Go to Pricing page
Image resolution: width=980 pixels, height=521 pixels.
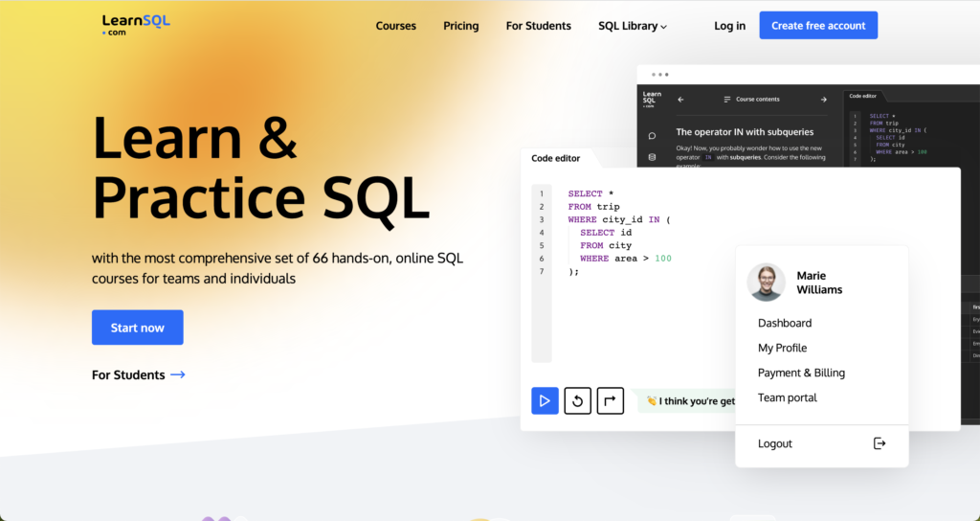[460, 26]
